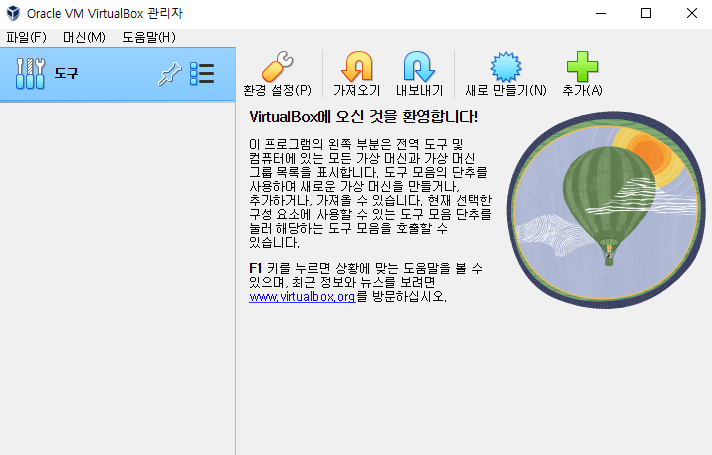
Task: Select the 도구 tools item in sidebar
Action: [118, 74]
